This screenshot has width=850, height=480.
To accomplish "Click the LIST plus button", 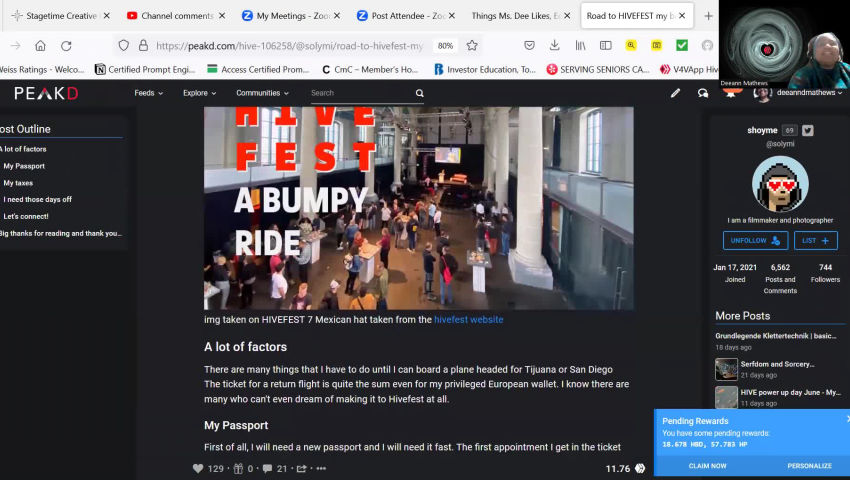I will pyautogui.click(x=816, y=240).
